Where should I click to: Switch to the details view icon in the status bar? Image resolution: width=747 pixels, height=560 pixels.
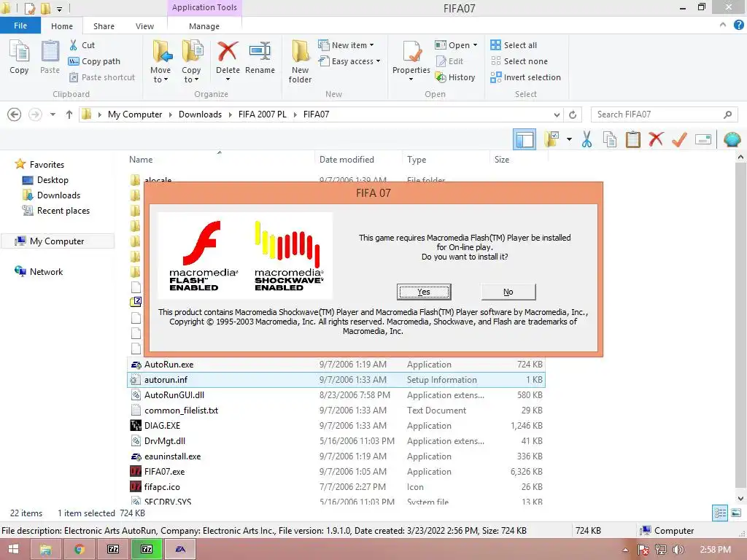coord(720,513)
